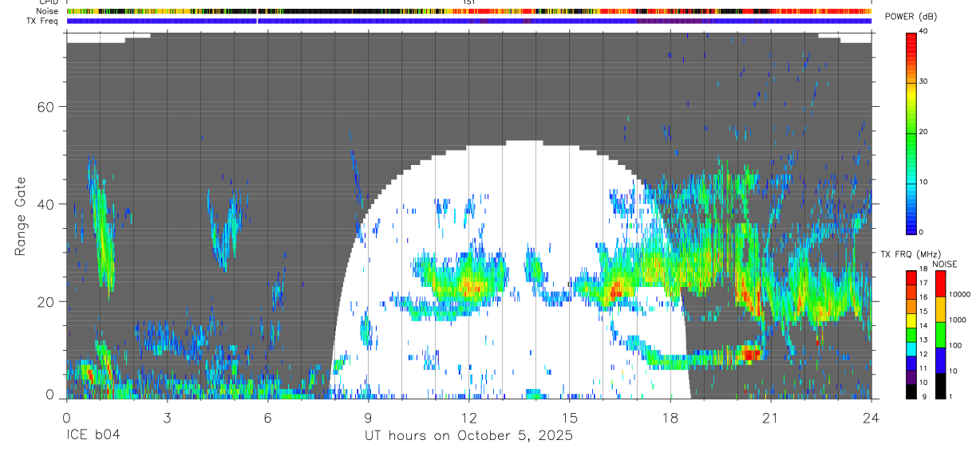The width and height of the screenshot is (980, 452).
Task: Select the 'Range Gate' y-axis title
Action: (22, 217)
